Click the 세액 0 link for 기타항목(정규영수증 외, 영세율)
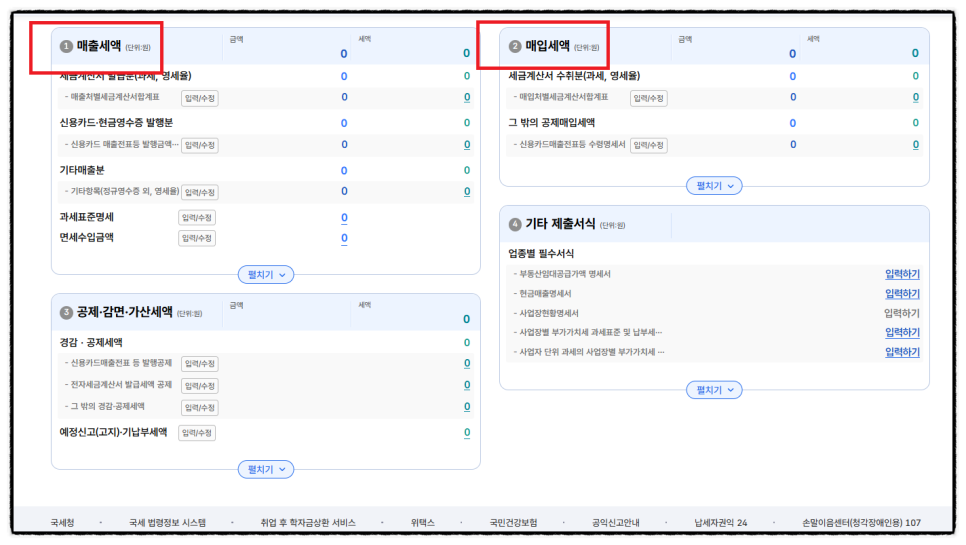 point(467,192)
